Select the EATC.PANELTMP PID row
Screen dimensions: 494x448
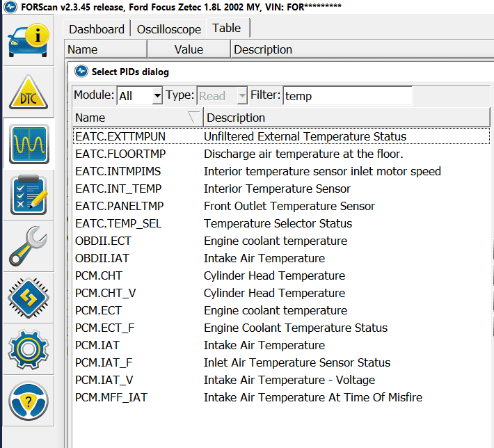point(281,206)
